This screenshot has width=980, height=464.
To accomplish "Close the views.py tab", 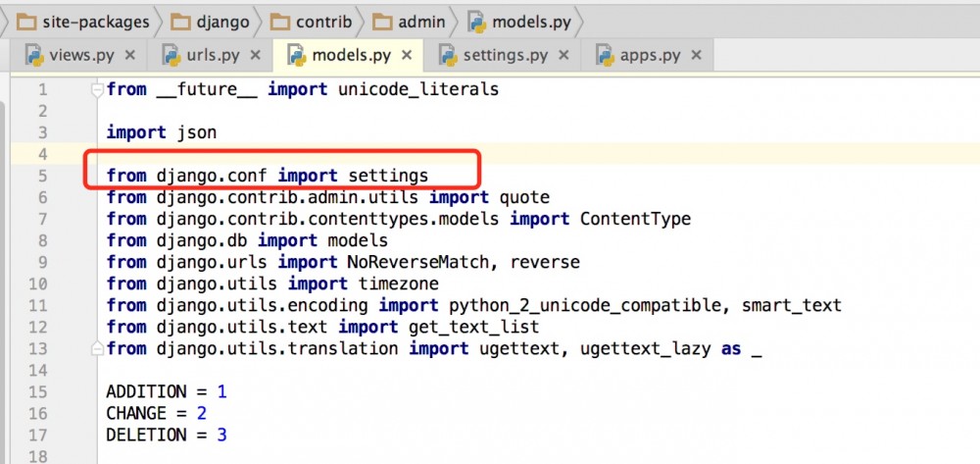I will tap(129, 55).
